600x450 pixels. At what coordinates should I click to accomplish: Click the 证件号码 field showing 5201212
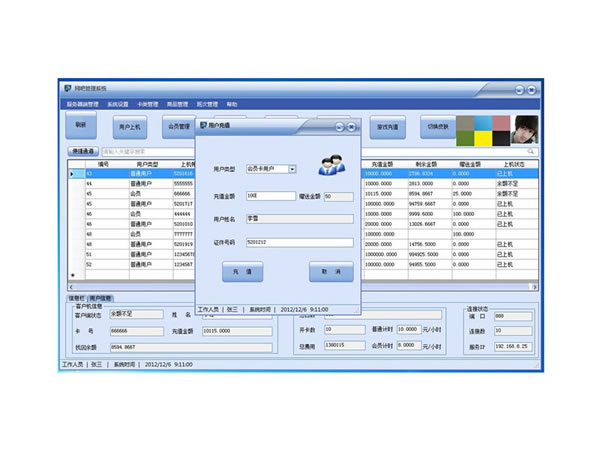300,243
